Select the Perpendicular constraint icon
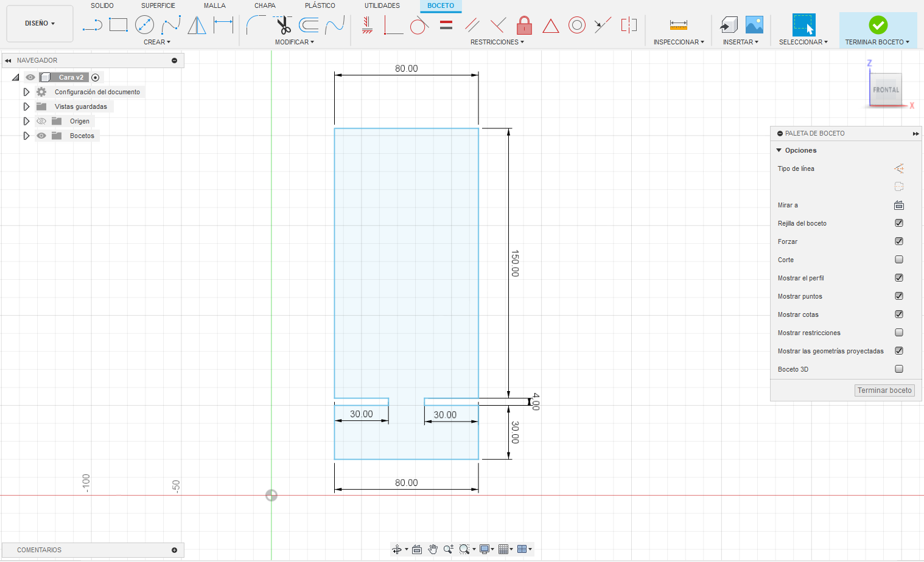Image resolution: width=924 pixels, height=562 pixels. (498, 25)
